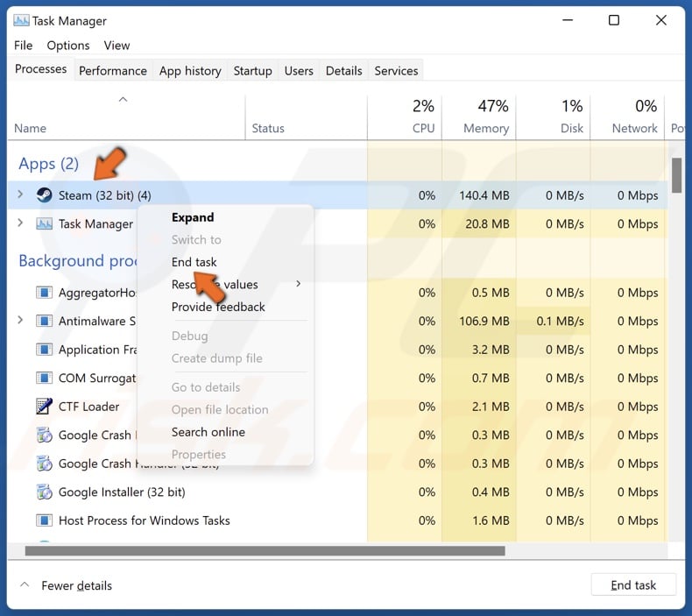
Task: Expand the Antimalware Service row
Action: [x=20, y=320]
